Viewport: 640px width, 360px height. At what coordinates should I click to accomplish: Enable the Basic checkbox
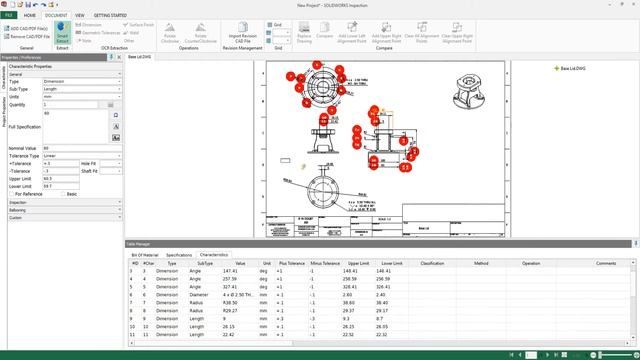(63, 194)
